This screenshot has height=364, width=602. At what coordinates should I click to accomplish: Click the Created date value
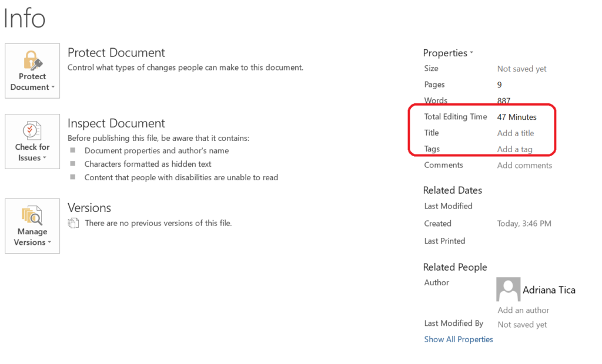click(x=524, y=224)
